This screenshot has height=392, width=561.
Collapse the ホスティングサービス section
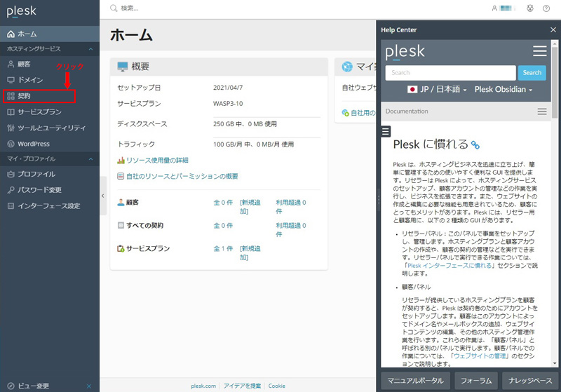90,48
